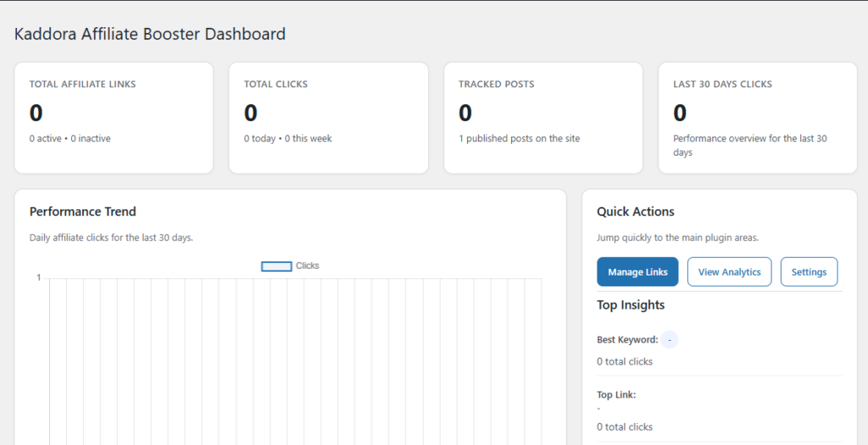868x445 pixels.
Task: Click the Clicks legend label text
Action: (x=308, y=266)
